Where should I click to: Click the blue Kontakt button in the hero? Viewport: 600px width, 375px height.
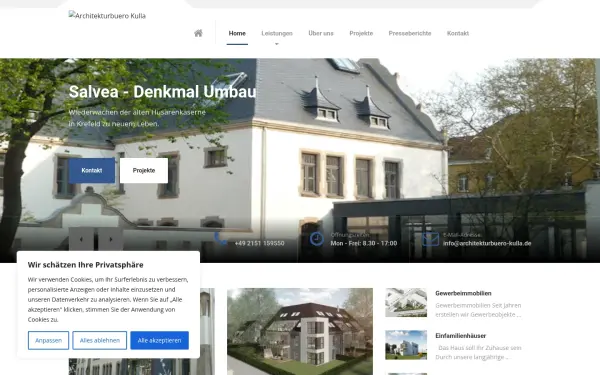92,170
